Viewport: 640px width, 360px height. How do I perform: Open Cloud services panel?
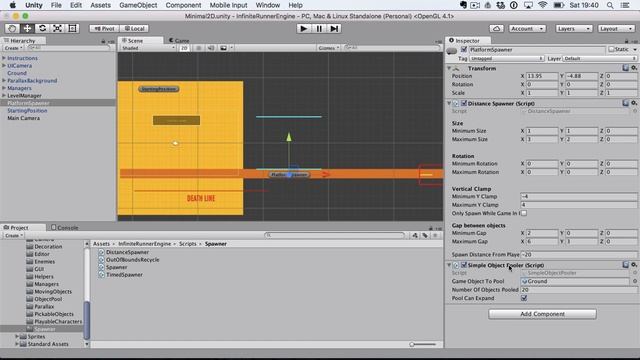496,29
